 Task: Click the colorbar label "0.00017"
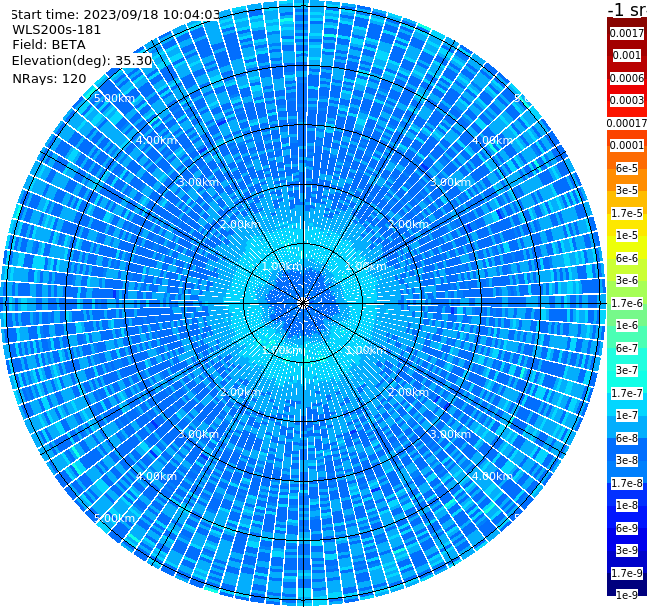point(627,123)
